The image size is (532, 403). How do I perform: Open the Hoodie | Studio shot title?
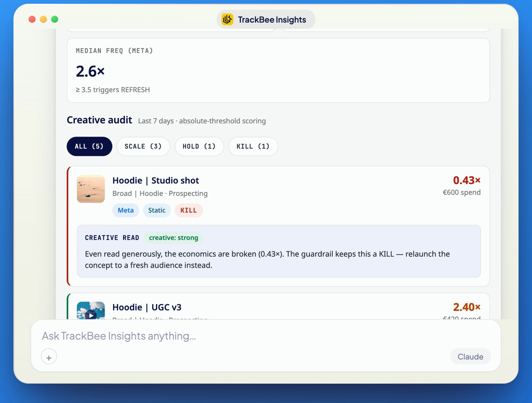tap(156, 181)
